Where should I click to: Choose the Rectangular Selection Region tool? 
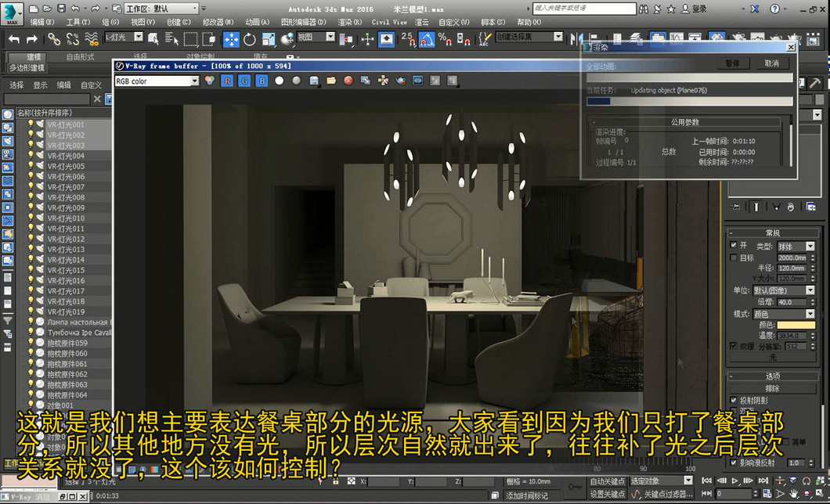click(x=190, y=39)
